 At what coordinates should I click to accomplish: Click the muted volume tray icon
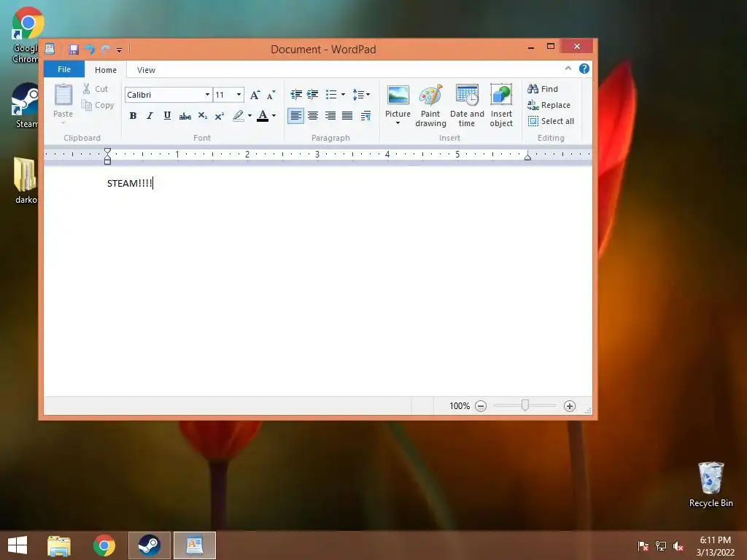point(678,546)
